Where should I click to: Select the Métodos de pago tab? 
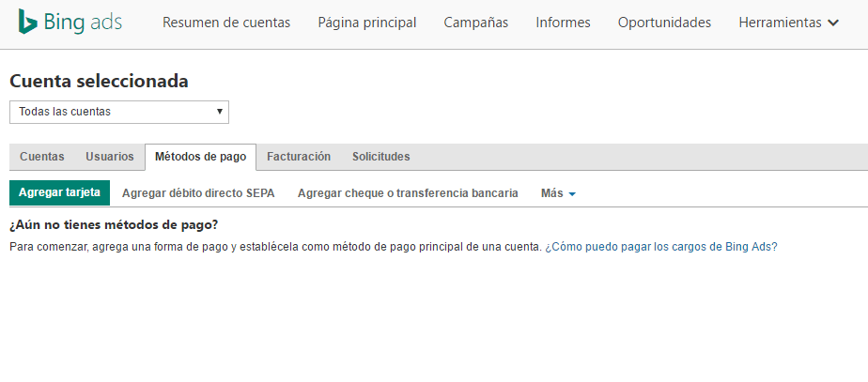pyautogui.click(x=200, y=157)
